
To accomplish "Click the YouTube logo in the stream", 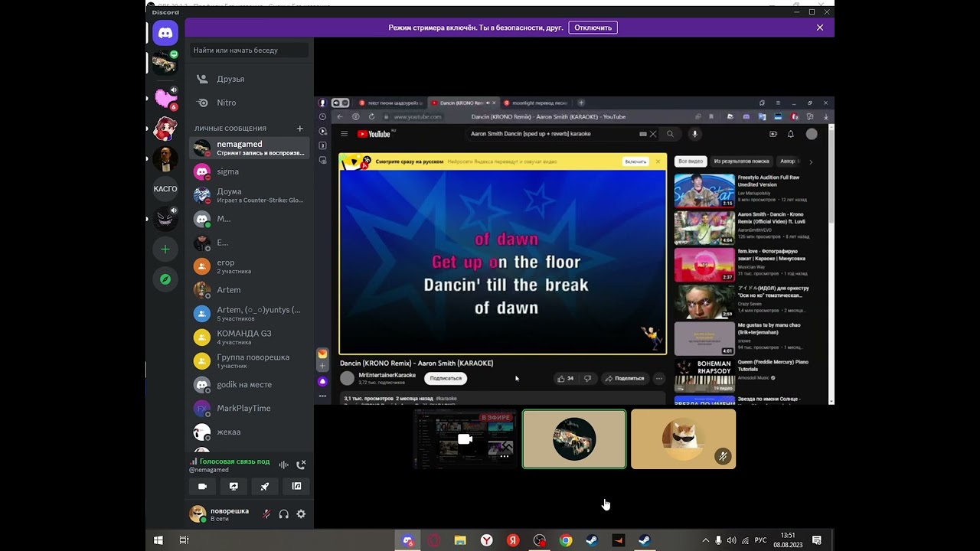I will 374,134.
